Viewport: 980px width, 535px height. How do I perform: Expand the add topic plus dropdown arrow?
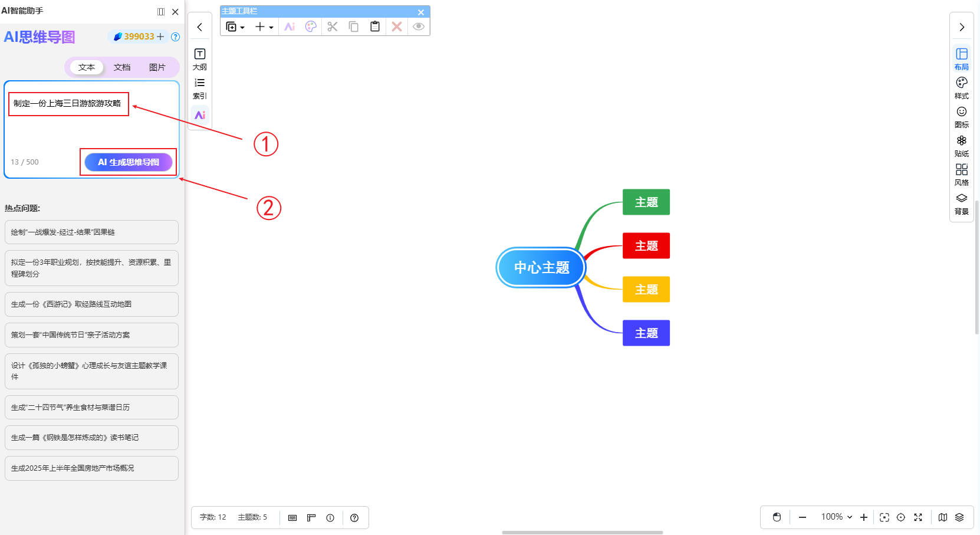pos(271,27)
